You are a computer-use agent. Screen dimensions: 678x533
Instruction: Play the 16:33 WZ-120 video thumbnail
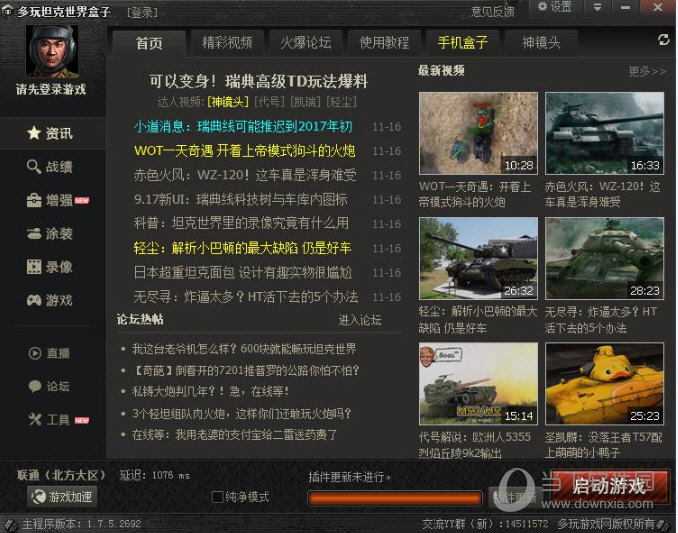point(604,133)
